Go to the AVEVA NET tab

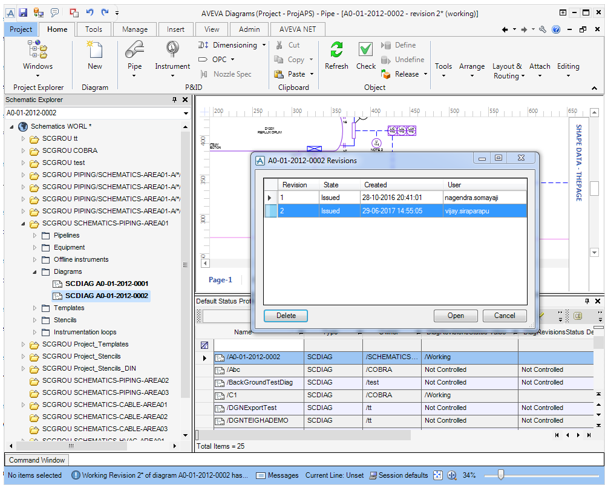click(x=298, y=29)
